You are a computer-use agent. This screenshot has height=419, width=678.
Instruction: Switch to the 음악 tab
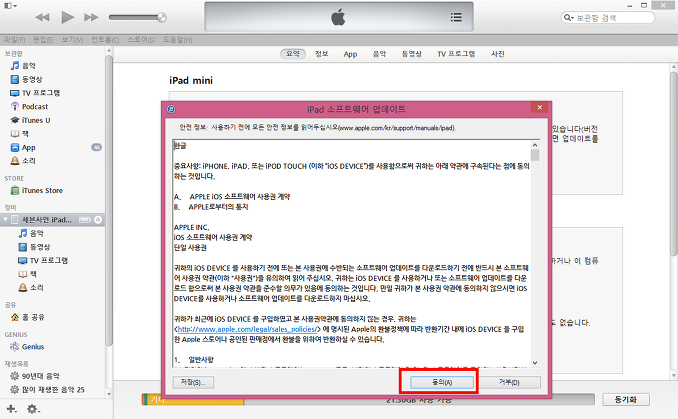[379, 54]
